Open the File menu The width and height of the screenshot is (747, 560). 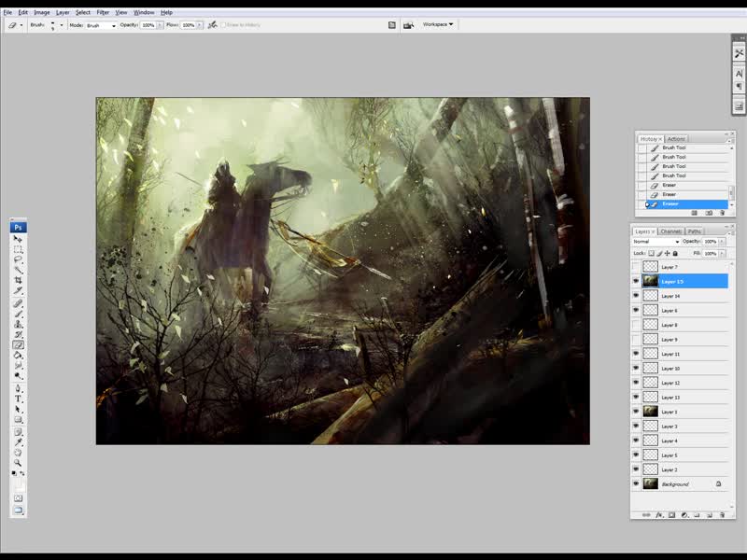click(x=7, y=12)
